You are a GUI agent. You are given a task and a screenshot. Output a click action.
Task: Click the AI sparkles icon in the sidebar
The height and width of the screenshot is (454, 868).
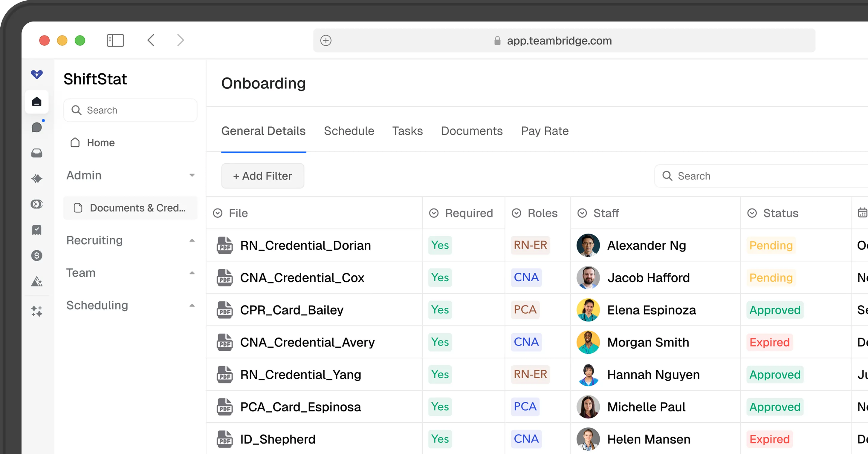(37, 311)
